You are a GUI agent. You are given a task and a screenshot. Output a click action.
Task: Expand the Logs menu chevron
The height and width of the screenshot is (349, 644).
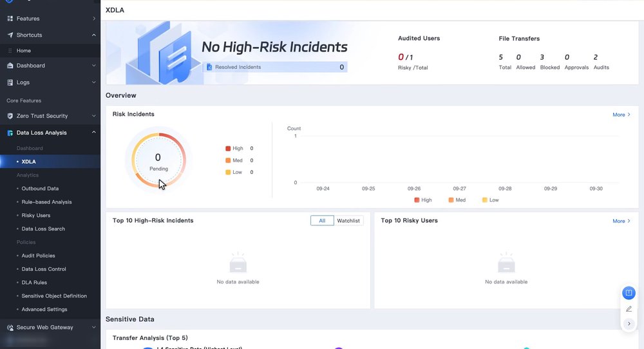point(94,82)
